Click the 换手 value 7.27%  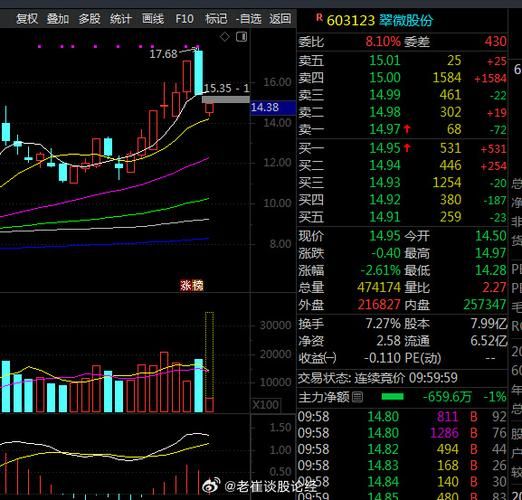383,324
